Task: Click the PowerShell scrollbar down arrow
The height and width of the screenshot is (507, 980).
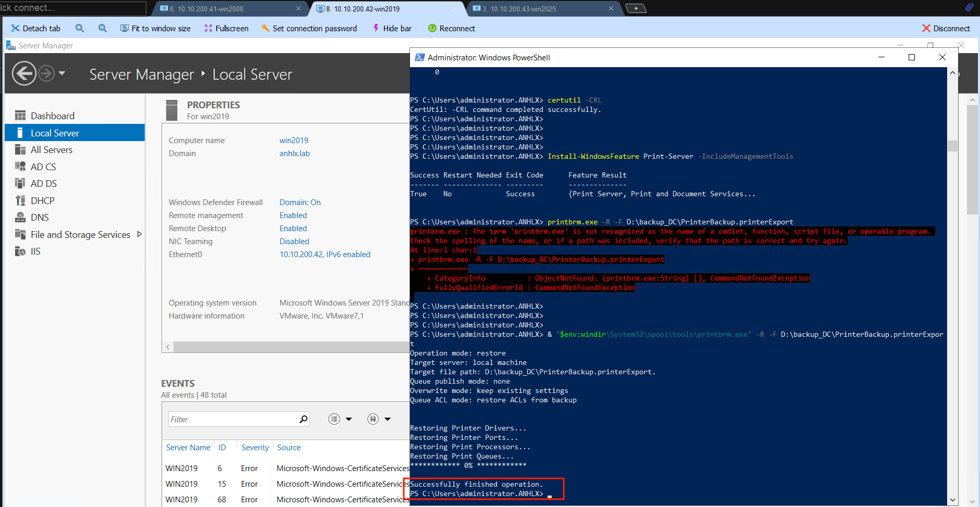Action: coord(953,500)
